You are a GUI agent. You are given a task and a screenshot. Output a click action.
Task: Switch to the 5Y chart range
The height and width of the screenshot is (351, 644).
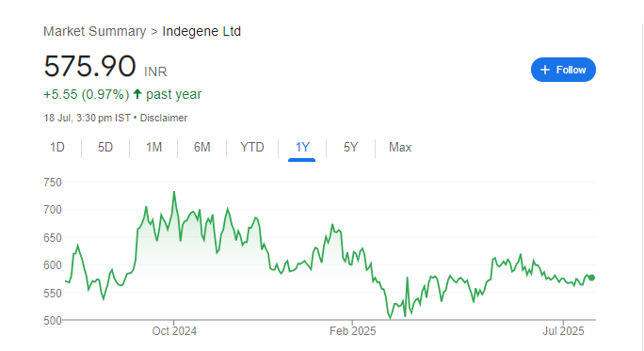pyautogui.click(x=350, y=147)
